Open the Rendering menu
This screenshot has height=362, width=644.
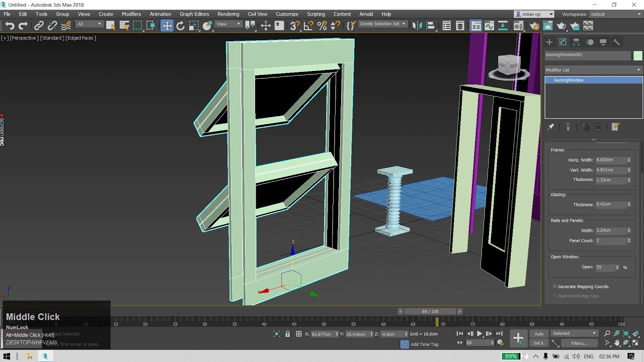click(228, 14)
